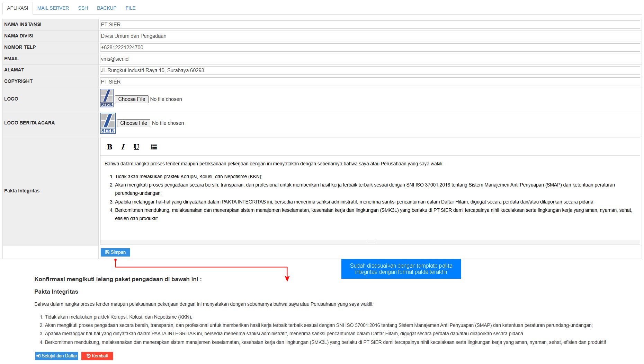Click the red Kembali button
This screenshot has height=364, width=644.
pos(97,356)
